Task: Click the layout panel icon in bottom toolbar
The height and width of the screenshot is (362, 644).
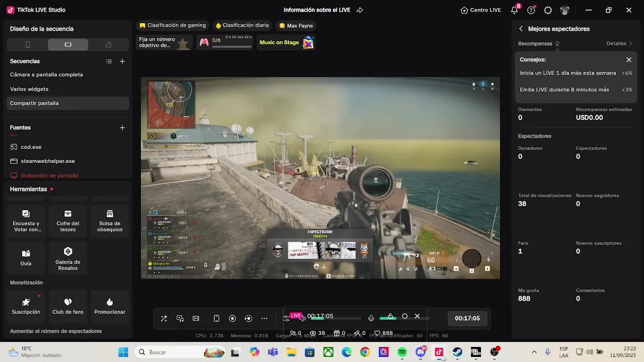Action: coord(196,318)
